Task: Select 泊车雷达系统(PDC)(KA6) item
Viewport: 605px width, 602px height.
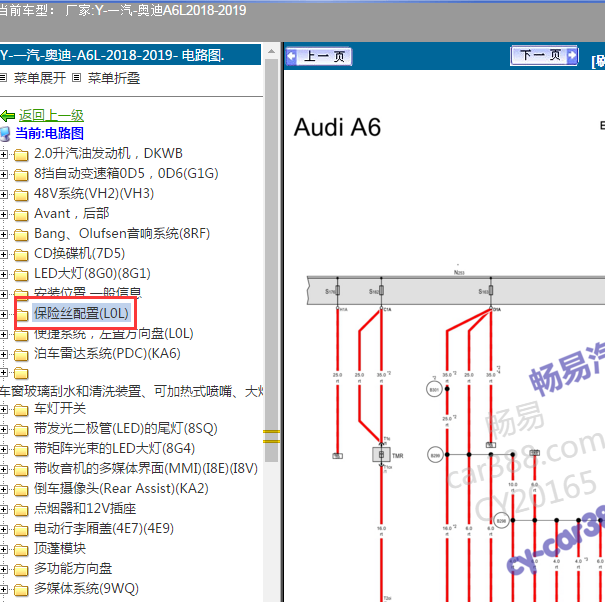Action: point(107,353)
